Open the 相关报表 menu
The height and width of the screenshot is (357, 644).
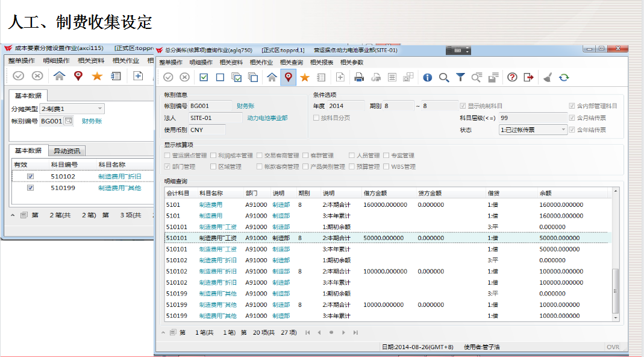click(x=322, y=62)
